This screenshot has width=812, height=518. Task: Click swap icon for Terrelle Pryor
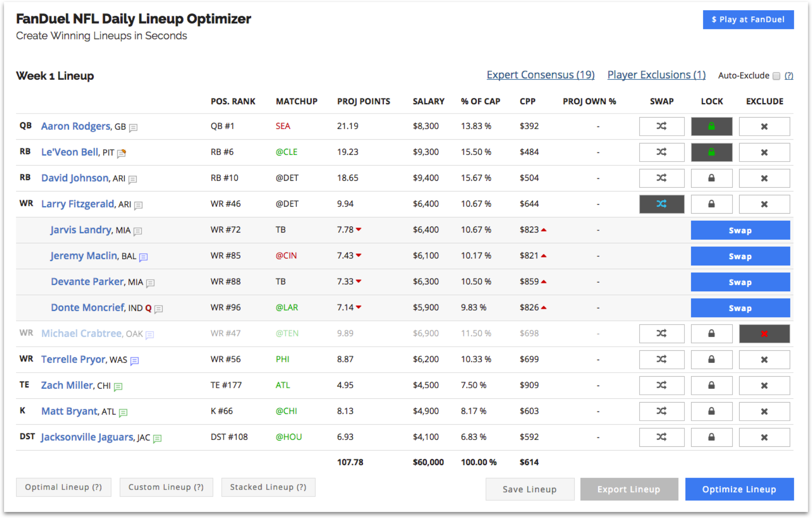[x=662, y=360]
